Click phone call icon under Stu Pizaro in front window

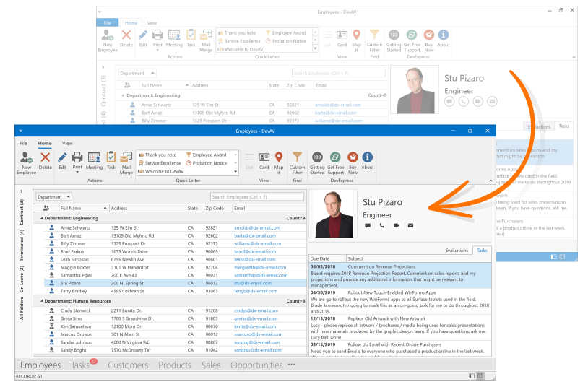click(x=381, y=225)
